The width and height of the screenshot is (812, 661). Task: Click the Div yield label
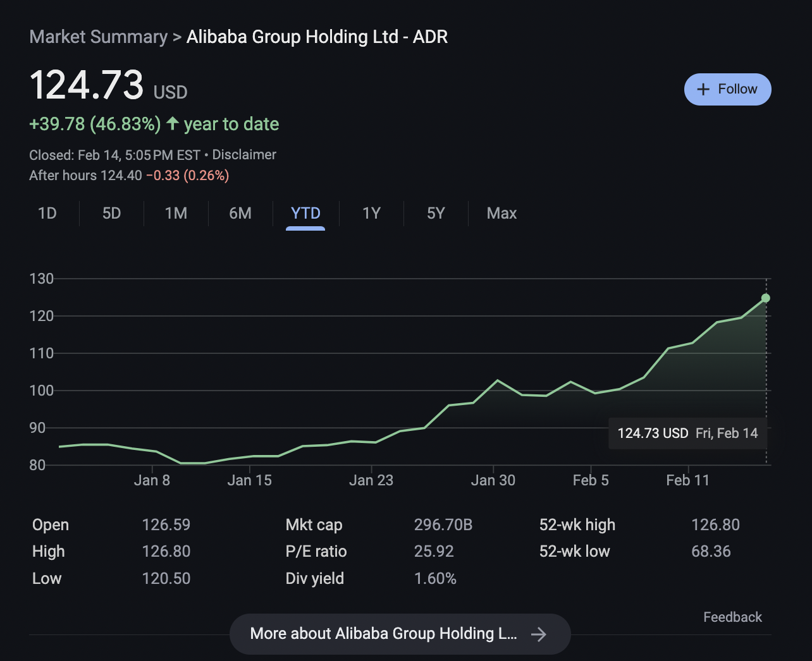[315, 578]
